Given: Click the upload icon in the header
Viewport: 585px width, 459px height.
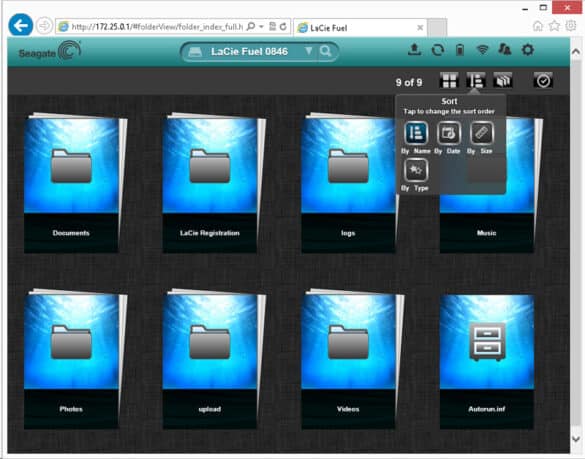Looking at the screenshot, I should pos(414,50).
